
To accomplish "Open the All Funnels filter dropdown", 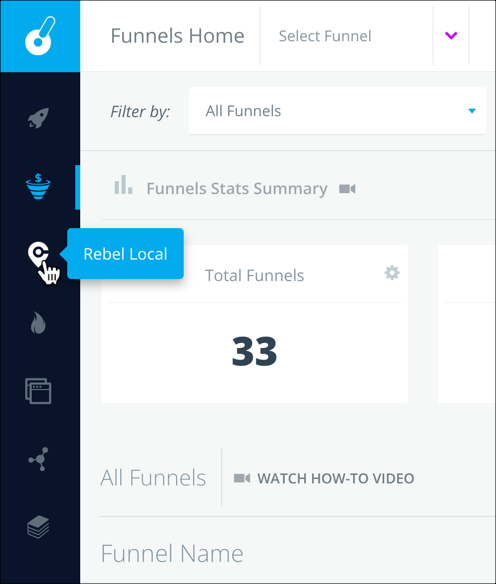I will point(337,111).
